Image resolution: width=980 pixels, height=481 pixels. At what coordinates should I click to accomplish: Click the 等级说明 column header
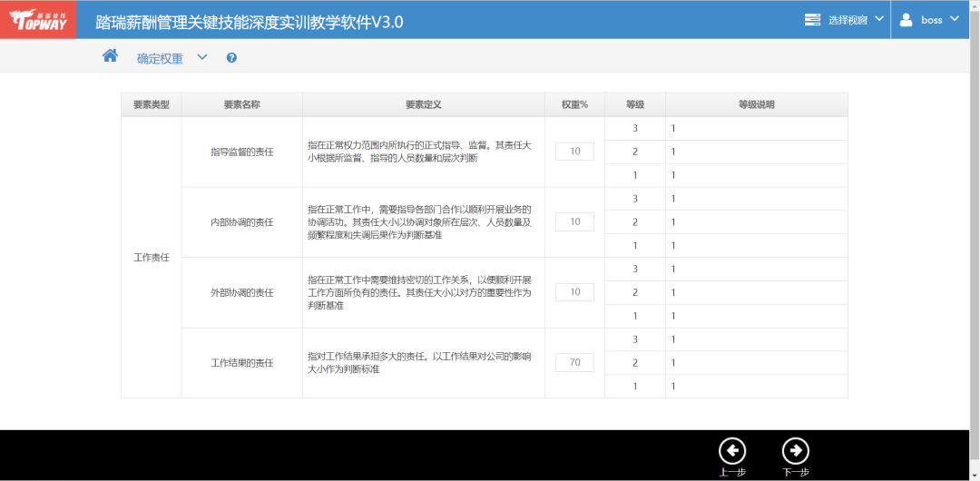[756, 104]
